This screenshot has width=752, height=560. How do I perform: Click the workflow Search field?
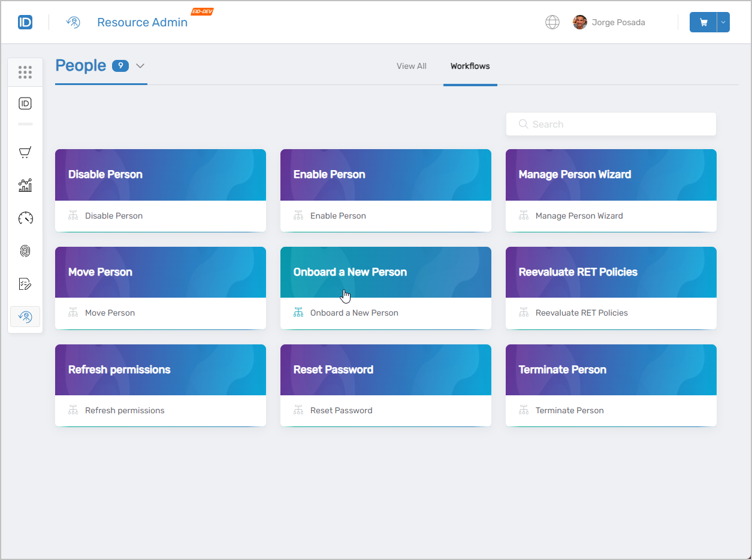[611, 125]
